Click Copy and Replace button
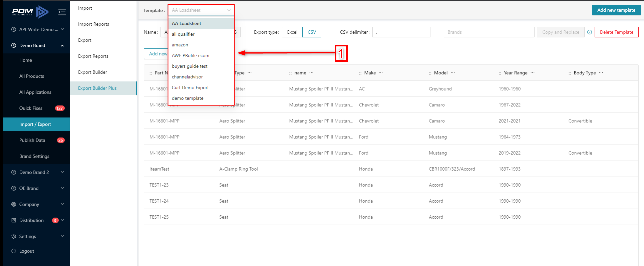The image size is (644, 266). 561,32
